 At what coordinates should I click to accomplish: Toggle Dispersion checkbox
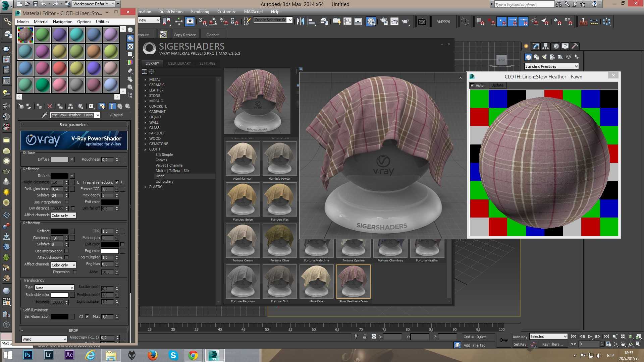click(75, 272)
